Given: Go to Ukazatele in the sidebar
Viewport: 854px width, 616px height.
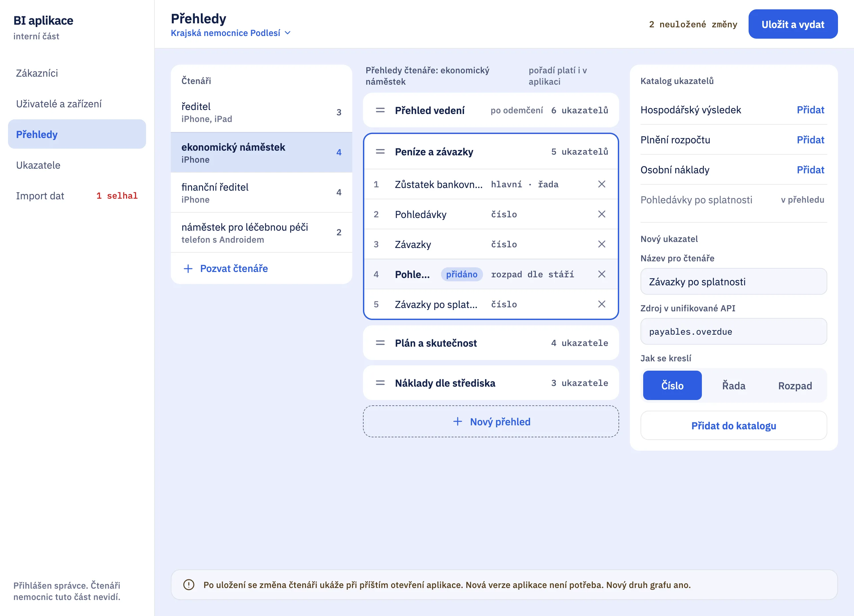Looking at the screenshot, I should (77, 165).
